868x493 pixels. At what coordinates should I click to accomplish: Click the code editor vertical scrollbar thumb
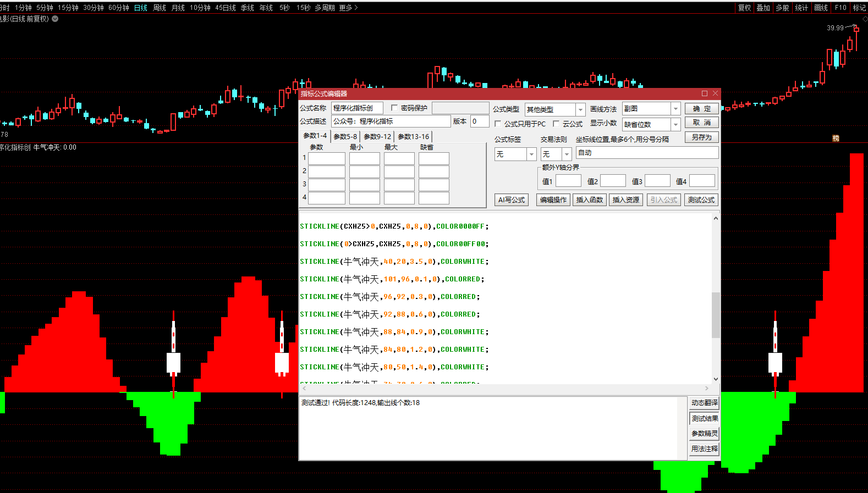tap(716, 314)
